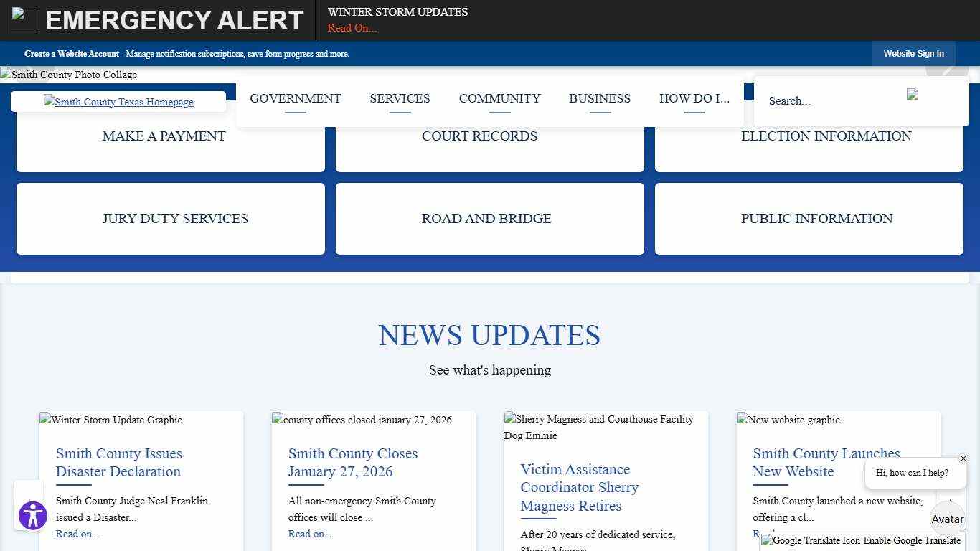Click the Winter Storm Update graphic thumbnail
This screenshot has height=551, width=980.
click(x=110, y=420)
